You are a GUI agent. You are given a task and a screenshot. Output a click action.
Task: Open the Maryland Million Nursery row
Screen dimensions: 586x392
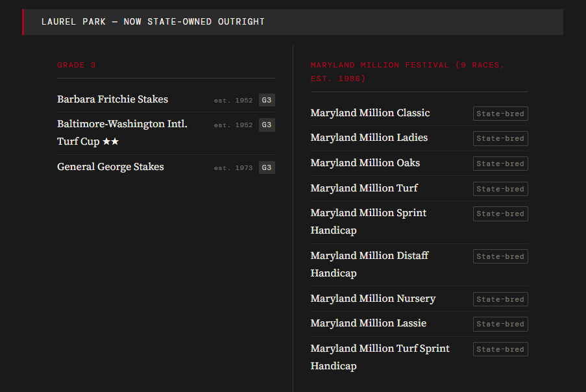click(x=419, y=299)
